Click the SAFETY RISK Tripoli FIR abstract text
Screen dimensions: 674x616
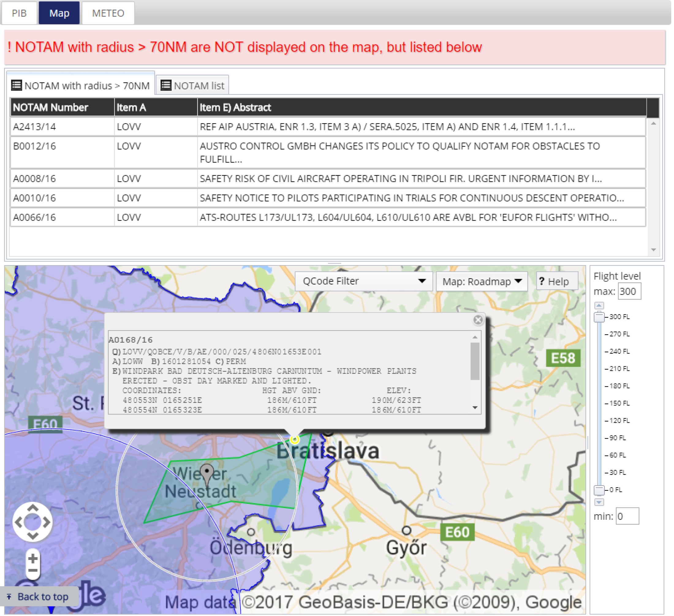point(401,179)
